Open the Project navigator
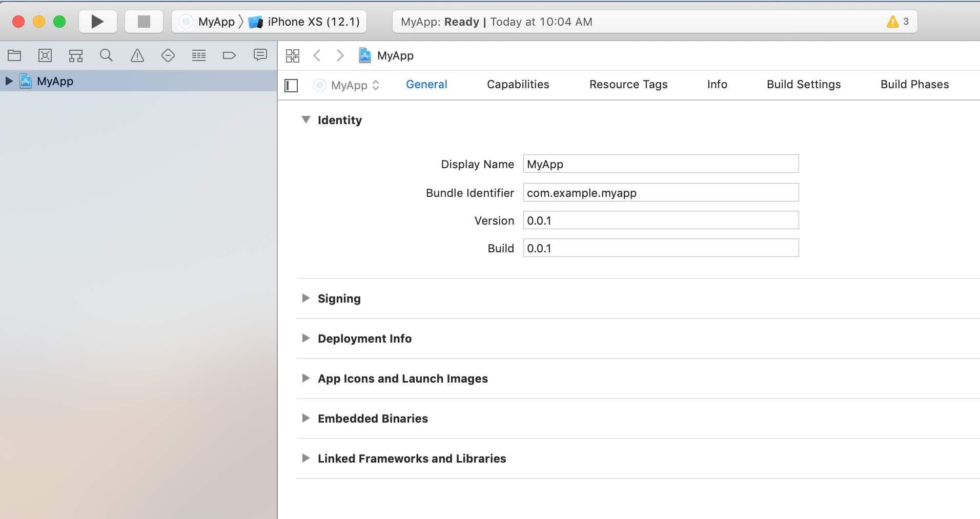Image resolution: width=980 pixels, height=519 pixels. (x=14, y=55)
